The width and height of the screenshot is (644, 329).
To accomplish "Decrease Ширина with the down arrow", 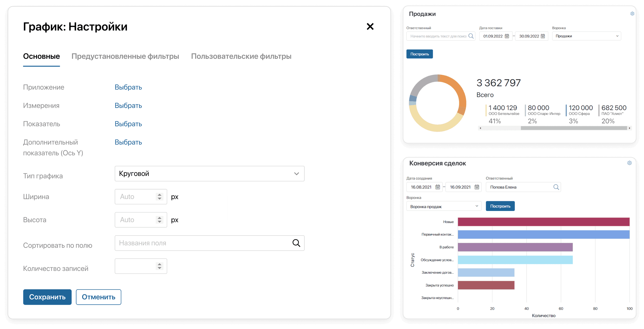I will tap(159, 199).
